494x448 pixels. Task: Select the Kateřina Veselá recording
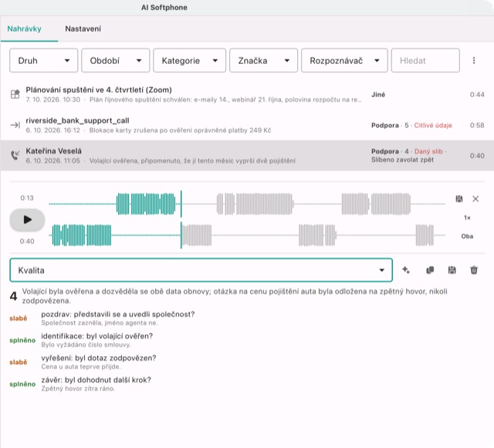[x=247, y=156]
